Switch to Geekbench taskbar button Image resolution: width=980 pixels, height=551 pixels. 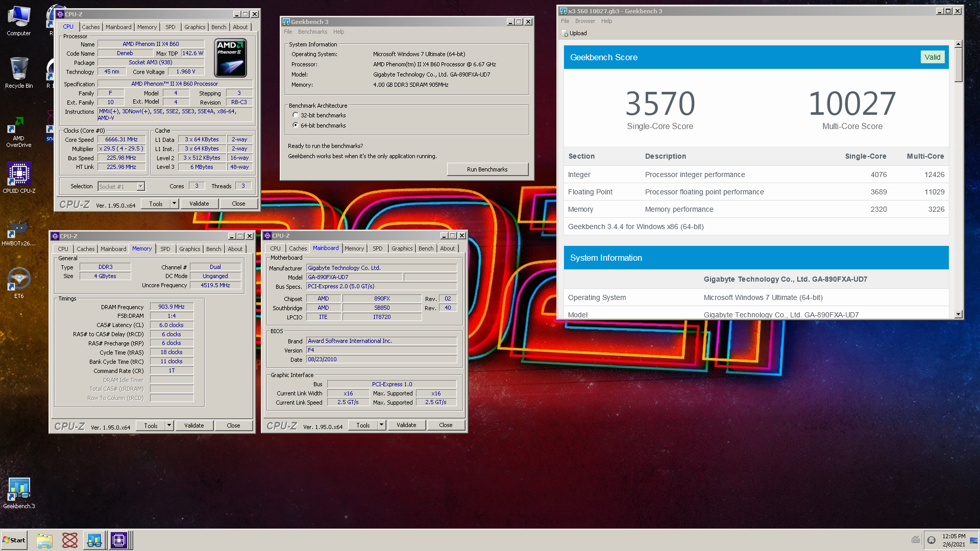(x=94, y=540)
